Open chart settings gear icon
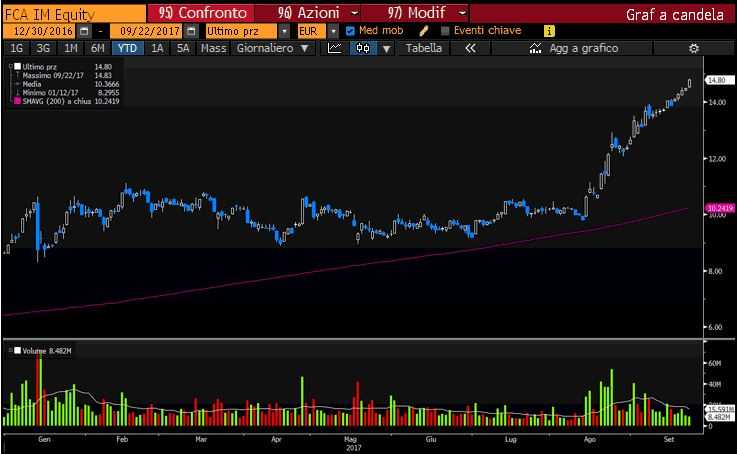 click(693, 48)
